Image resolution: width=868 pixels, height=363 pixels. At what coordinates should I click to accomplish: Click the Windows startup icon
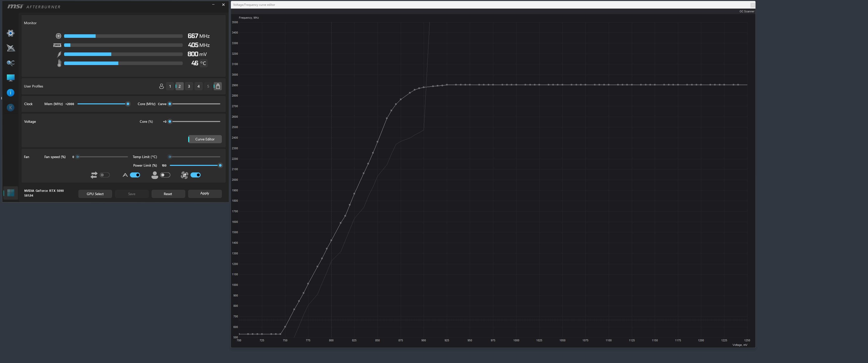(10, 193)
